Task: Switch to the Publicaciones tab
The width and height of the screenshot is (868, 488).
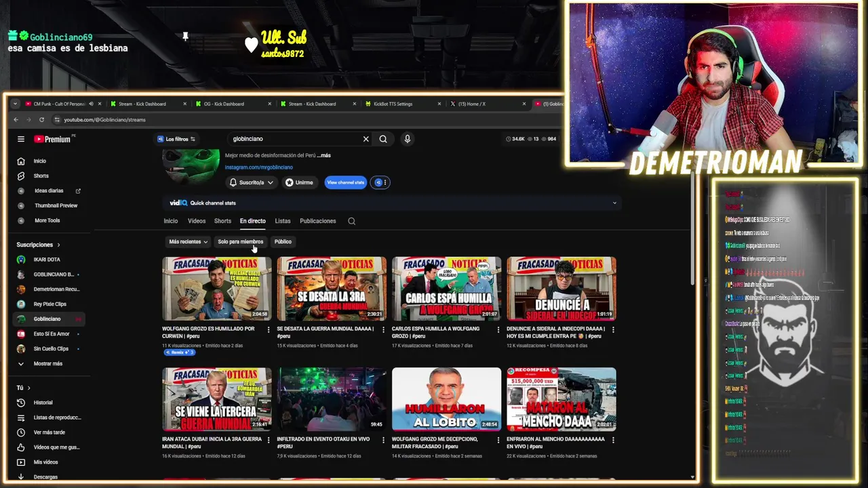Action: [x=318, y=221]
